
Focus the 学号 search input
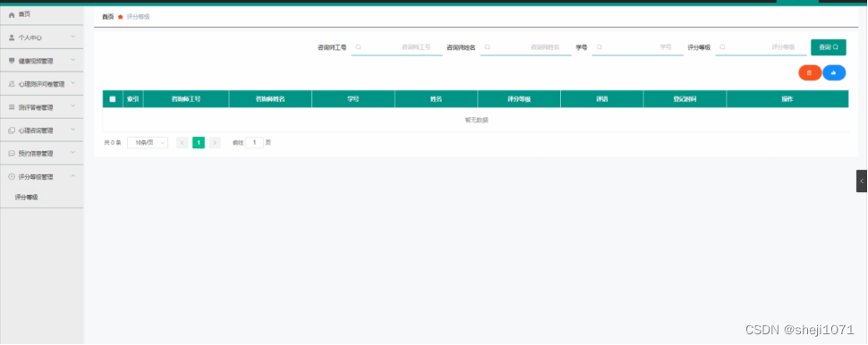coord(638,47)
